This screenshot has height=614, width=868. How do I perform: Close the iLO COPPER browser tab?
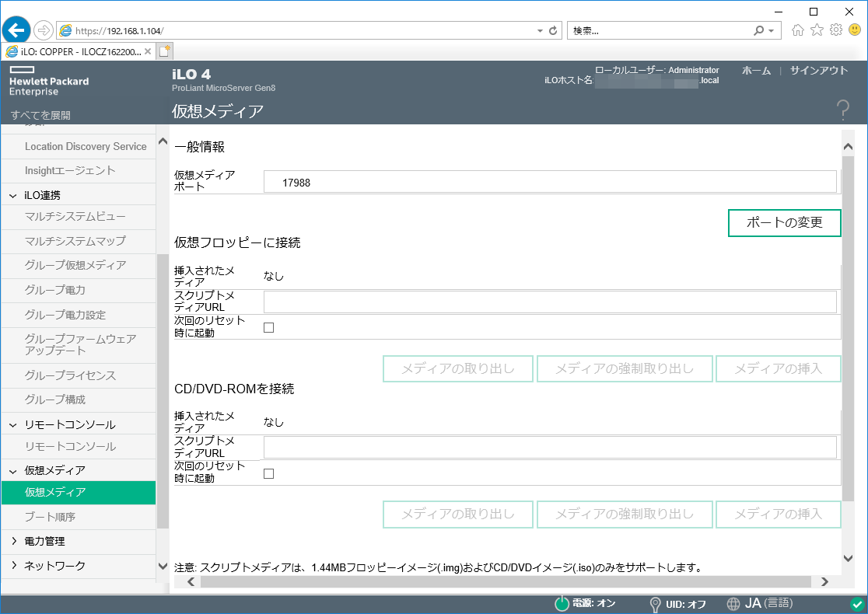click(x=148, y=51)
